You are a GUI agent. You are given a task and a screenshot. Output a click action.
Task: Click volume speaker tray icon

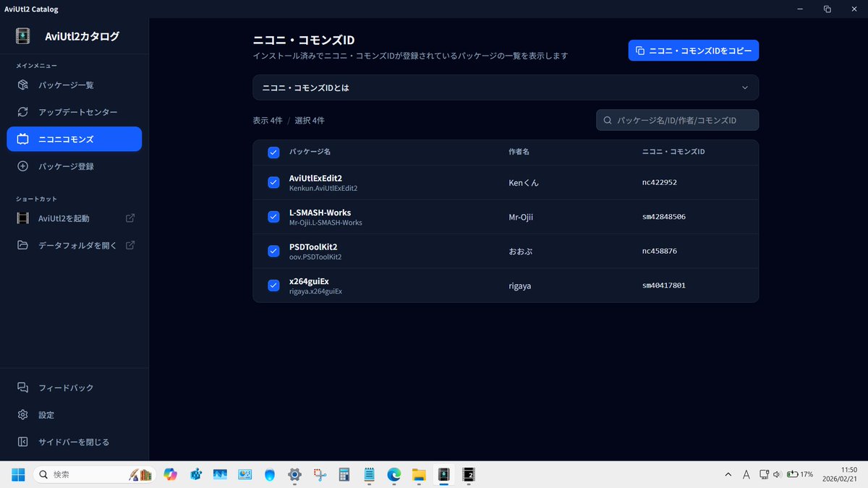(777, 474)
